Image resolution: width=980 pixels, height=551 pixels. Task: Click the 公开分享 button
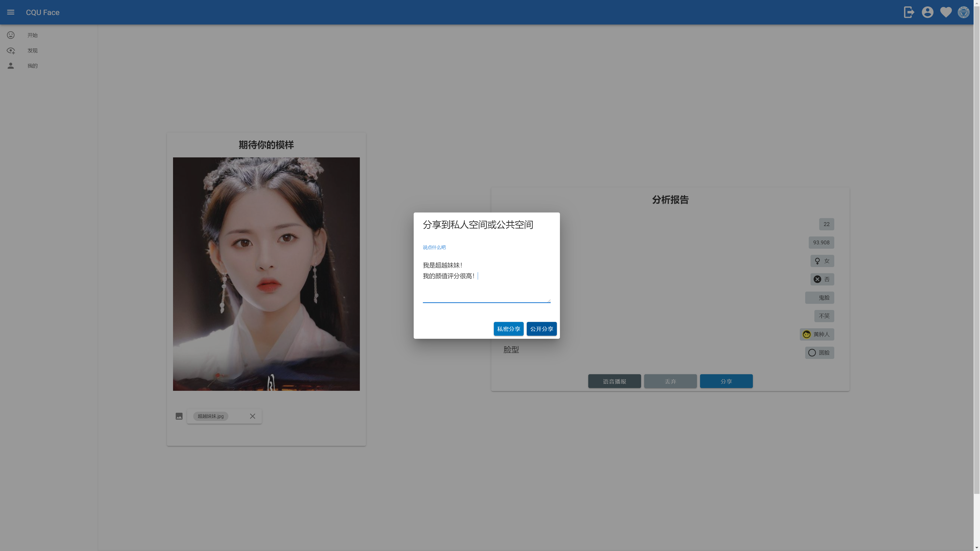click(541, 329)
